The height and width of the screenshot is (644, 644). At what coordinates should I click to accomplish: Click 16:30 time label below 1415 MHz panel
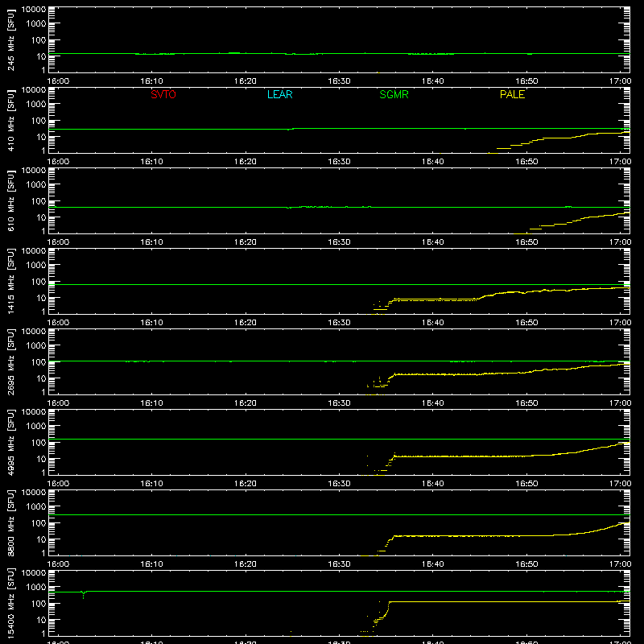point(339,323)
